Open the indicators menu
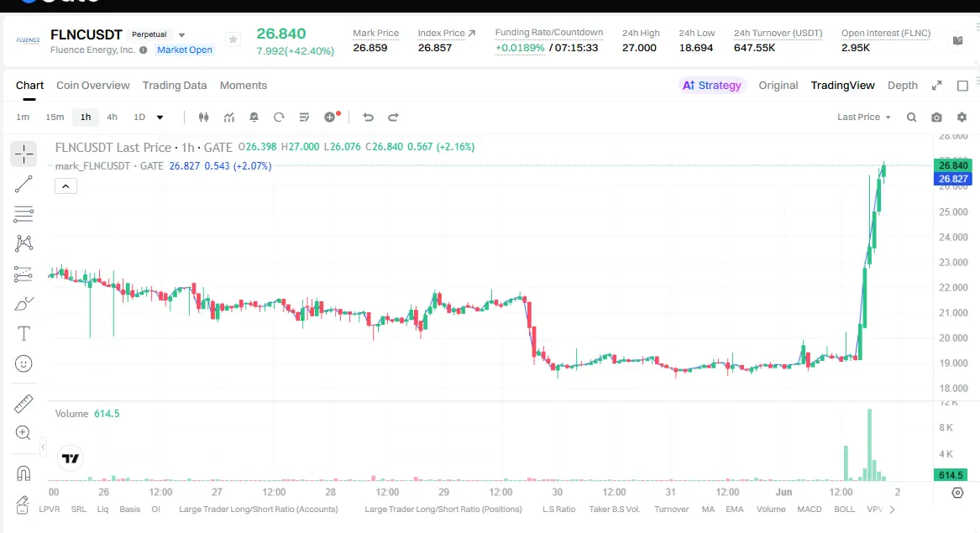The height and width of the screenshot is (533, 980). 228,117
